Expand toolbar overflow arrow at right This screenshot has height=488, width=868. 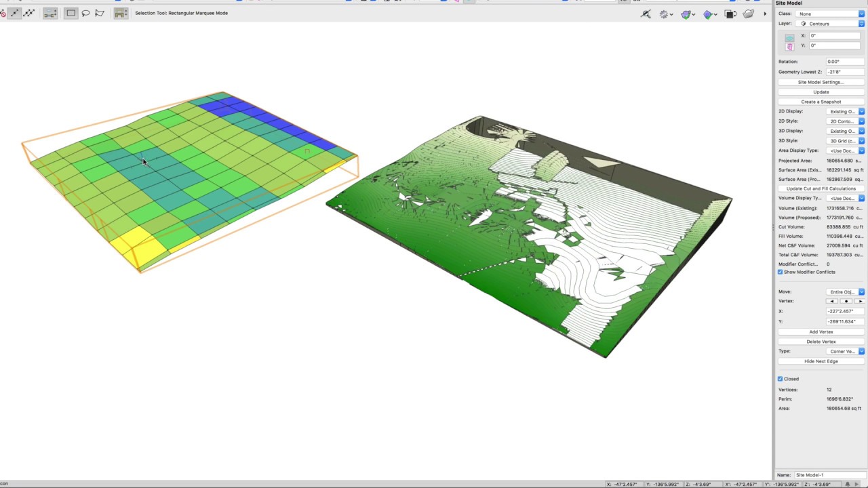pyautogui.click(x=765, y=14)
